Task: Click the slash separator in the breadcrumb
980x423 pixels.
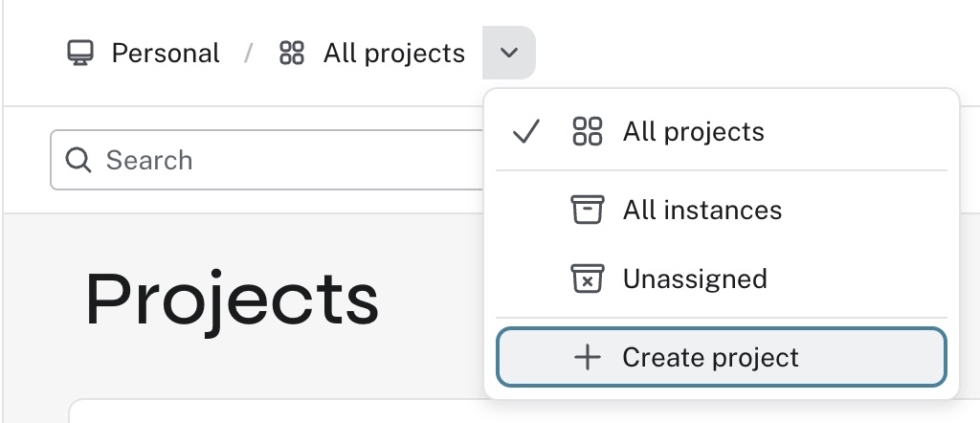Action: [249, 53]
